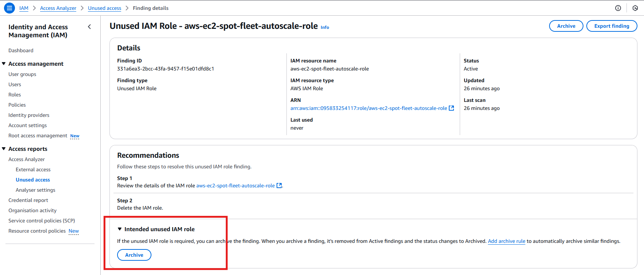Go to IAM breadcrumb link
Screen dimensions: 644x275
point(24,8)
